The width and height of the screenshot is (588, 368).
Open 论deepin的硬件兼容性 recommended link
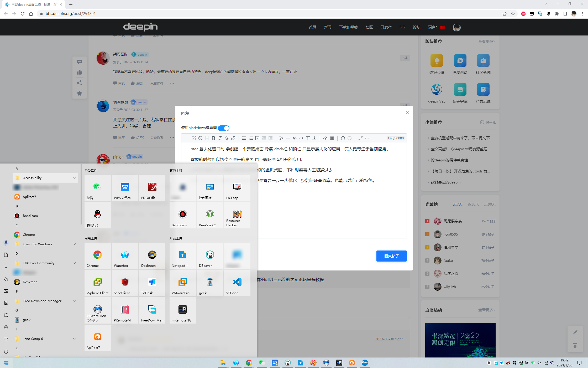(449, 160)
